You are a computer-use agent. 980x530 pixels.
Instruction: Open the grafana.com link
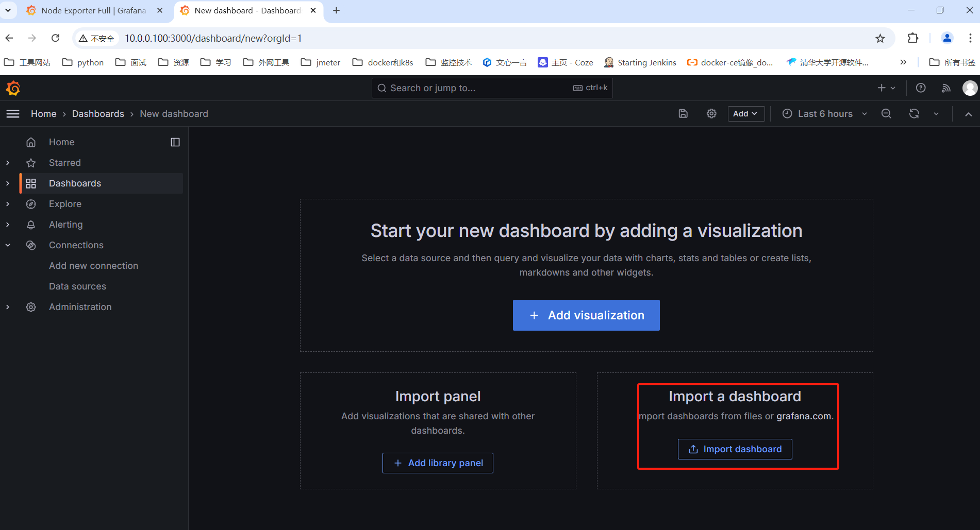point(804,416)
